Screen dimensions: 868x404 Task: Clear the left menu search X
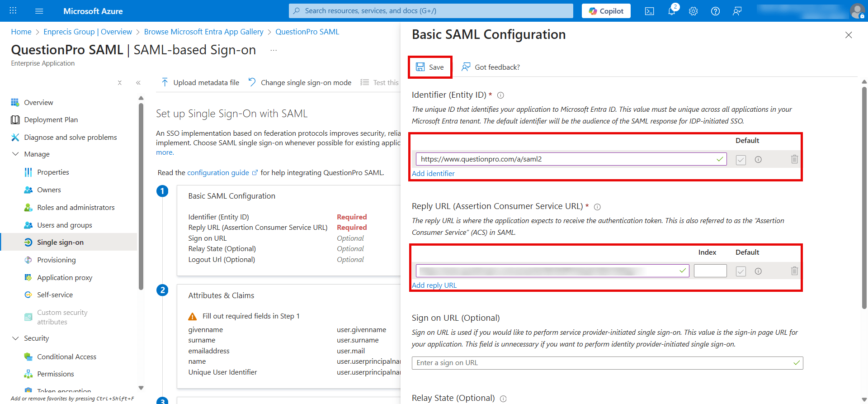(x=120, y=83)
